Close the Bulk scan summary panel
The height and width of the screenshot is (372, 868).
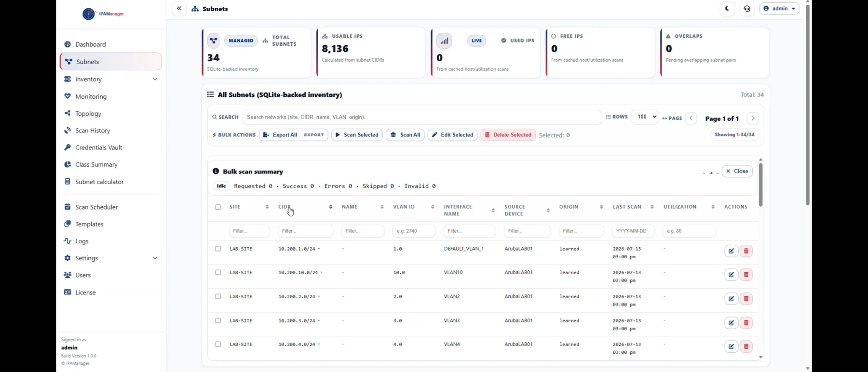point(737,171)
